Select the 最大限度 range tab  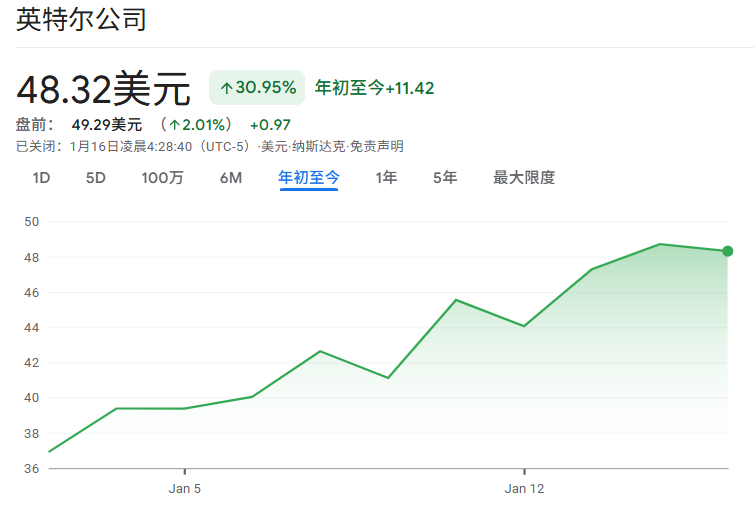pyautogui.click(x=524, y=178)
